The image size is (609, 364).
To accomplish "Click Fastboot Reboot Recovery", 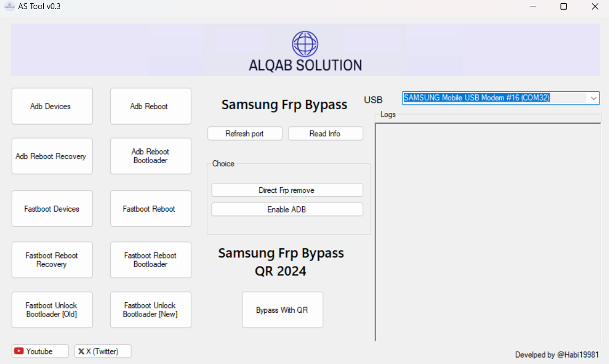I will [x=52, y=260].
